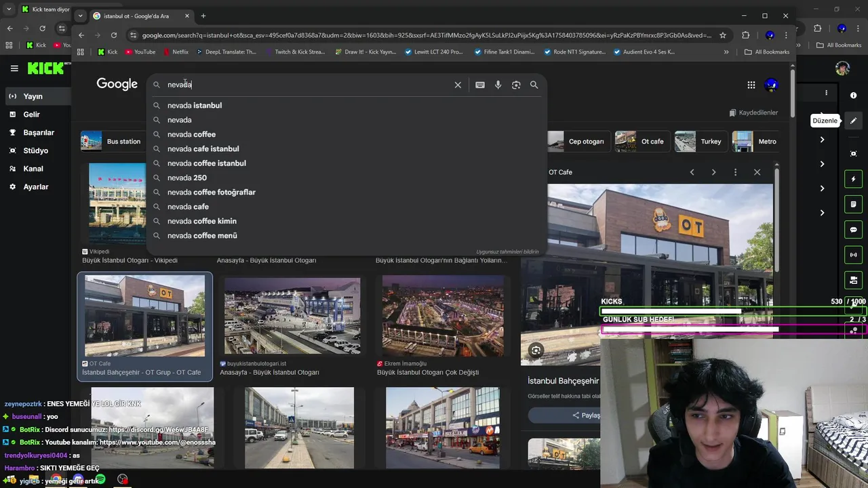This screenshot has height=488, width=868.
Task: Pick the 'nevada cafe istanbul' suggestion
Action: [347, 149]
